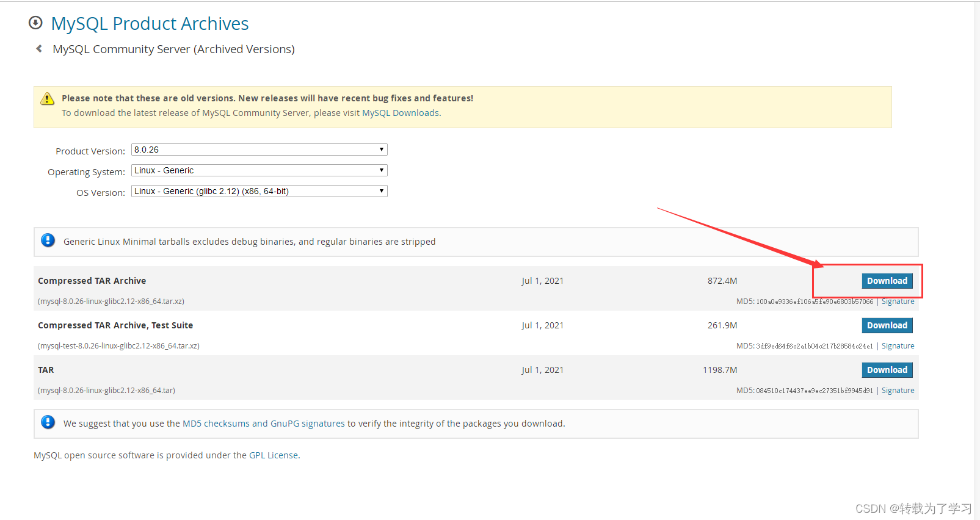Viewport: 980px width, 520px height.
Task: Click the MySQL Product Archives heading
Action: point(150,23)
